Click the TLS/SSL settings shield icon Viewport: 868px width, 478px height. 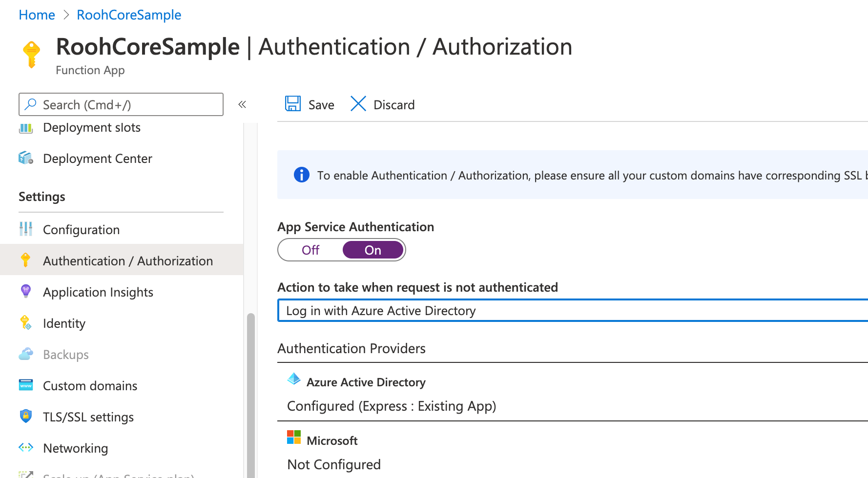(25, 417)
